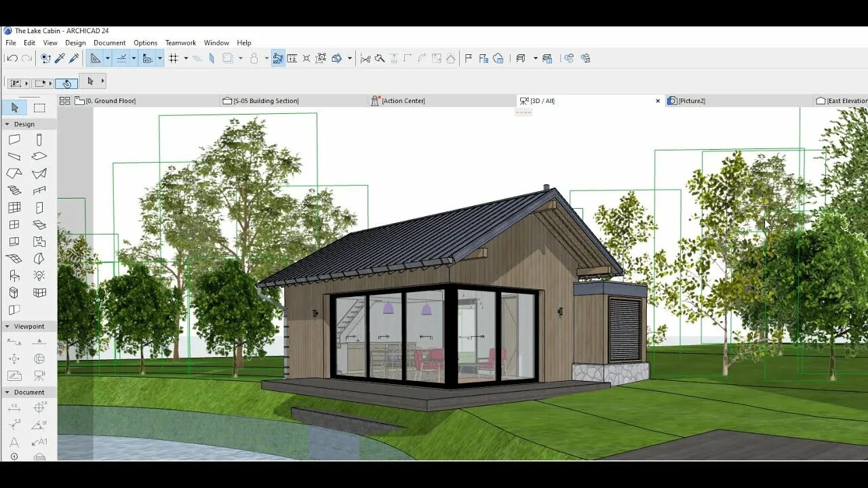868x488 pixels.
Task: Open the Document menu
Action: pos(110,43)
